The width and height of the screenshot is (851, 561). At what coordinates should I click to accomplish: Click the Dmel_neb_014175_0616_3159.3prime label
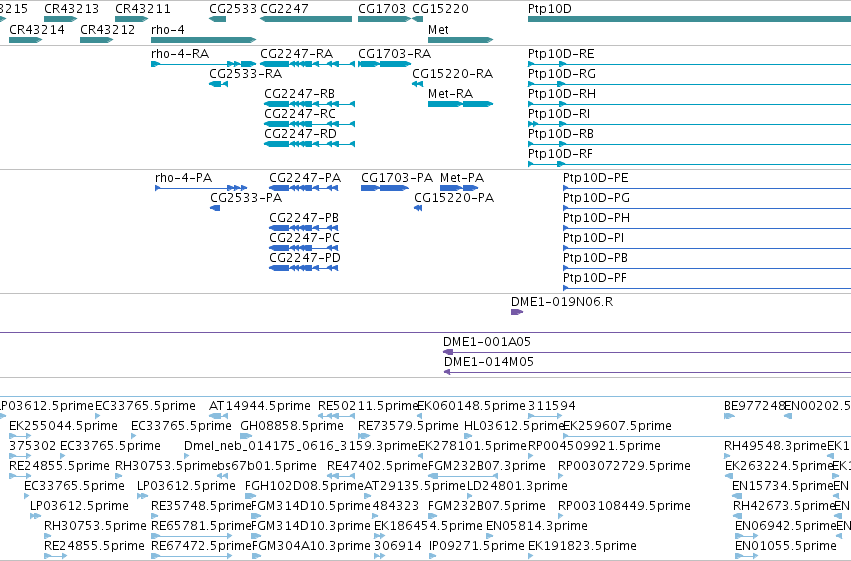pos(301,445)
